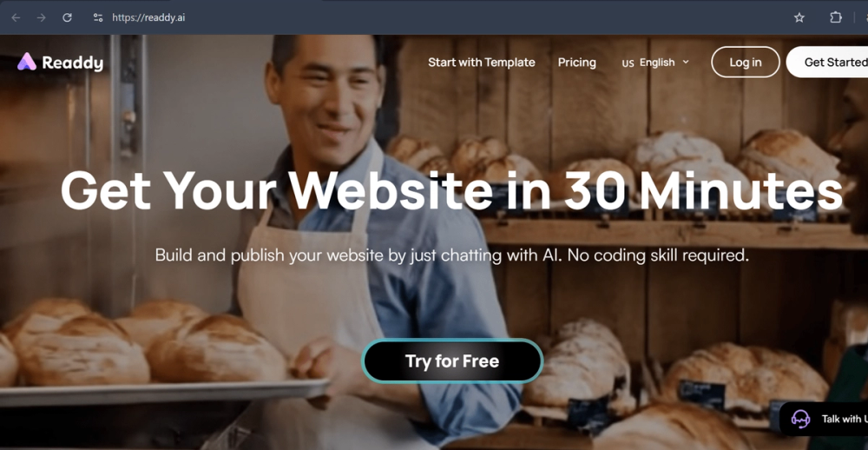
Task: Click the Get Started button
Action: click(x=827, y=62)
